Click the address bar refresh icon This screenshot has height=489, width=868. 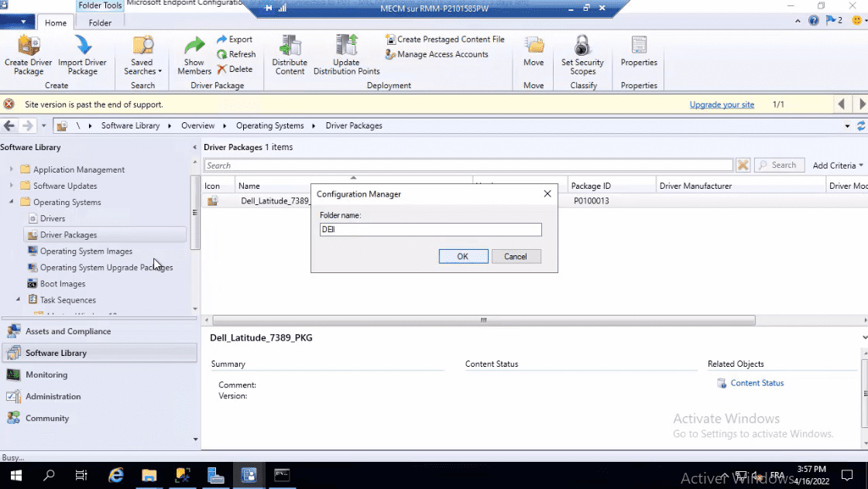pyautogui.click(x=861, y=125)
